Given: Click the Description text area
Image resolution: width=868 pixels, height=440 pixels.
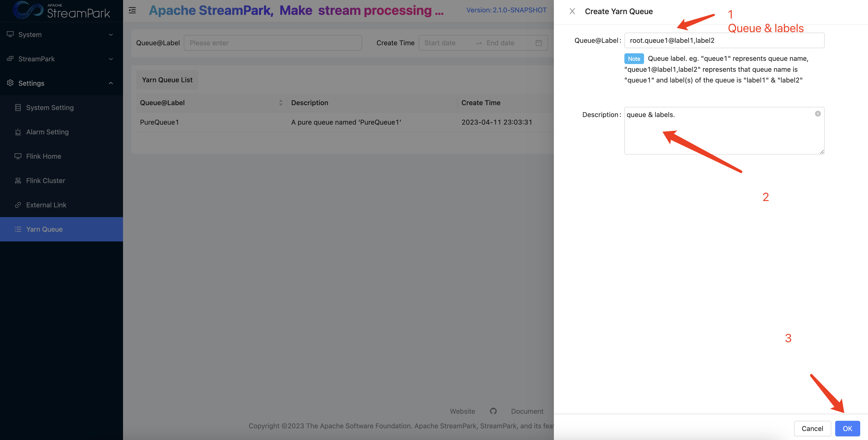Looking at the screenshot, I should click(721, 135).
